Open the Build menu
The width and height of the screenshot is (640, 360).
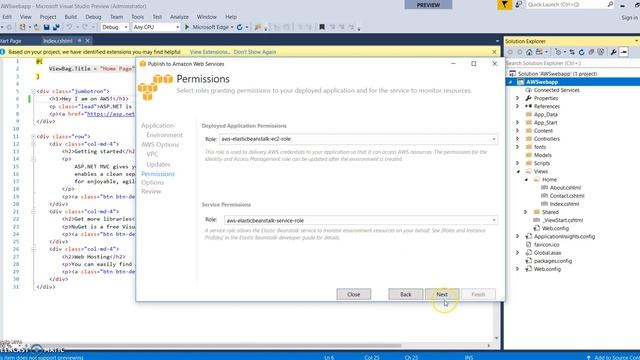click(x=71, y=17)
